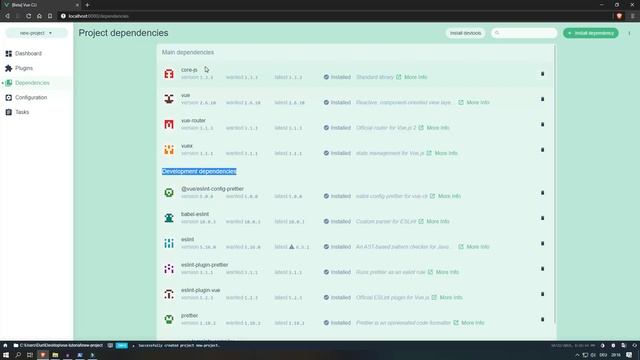Reload the page in the browser
This screenshot has width=640, height=360.
(29, 16)
